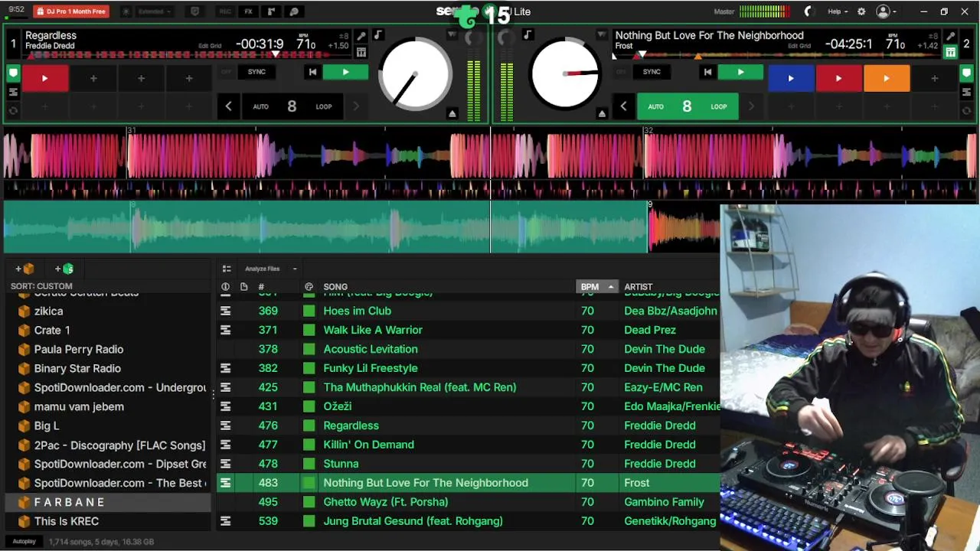This screenshot has width=980, height=551.
Task: Open the deck 1 jog wheel dropdown triangle
Action: pos(452,35)
